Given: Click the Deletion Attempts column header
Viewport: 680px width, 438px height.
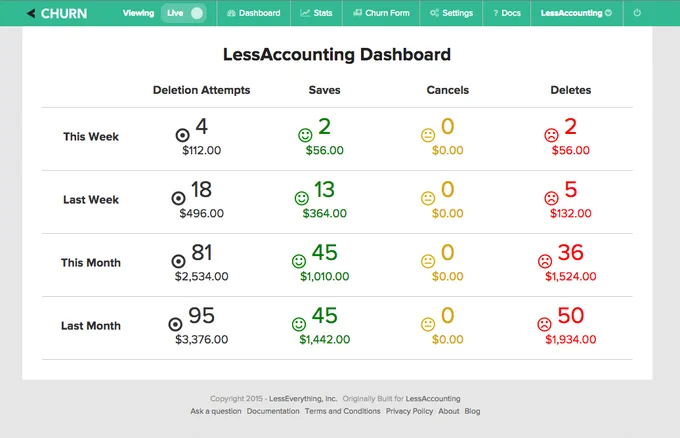Looking at the screenshot, I should [202, 90].
